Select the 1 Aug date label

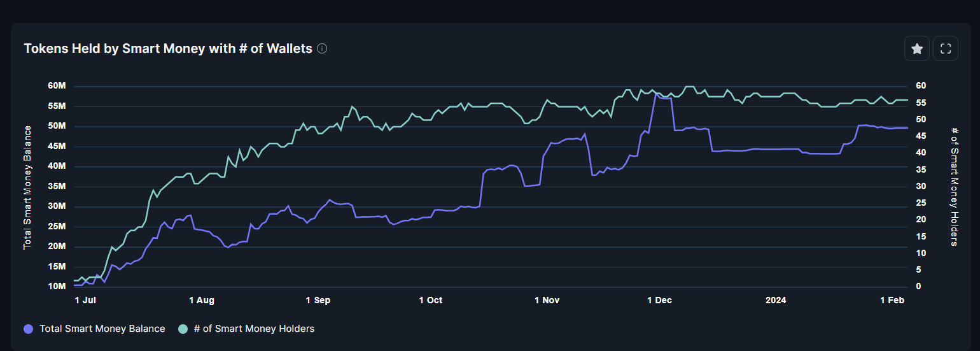(202, 300)
